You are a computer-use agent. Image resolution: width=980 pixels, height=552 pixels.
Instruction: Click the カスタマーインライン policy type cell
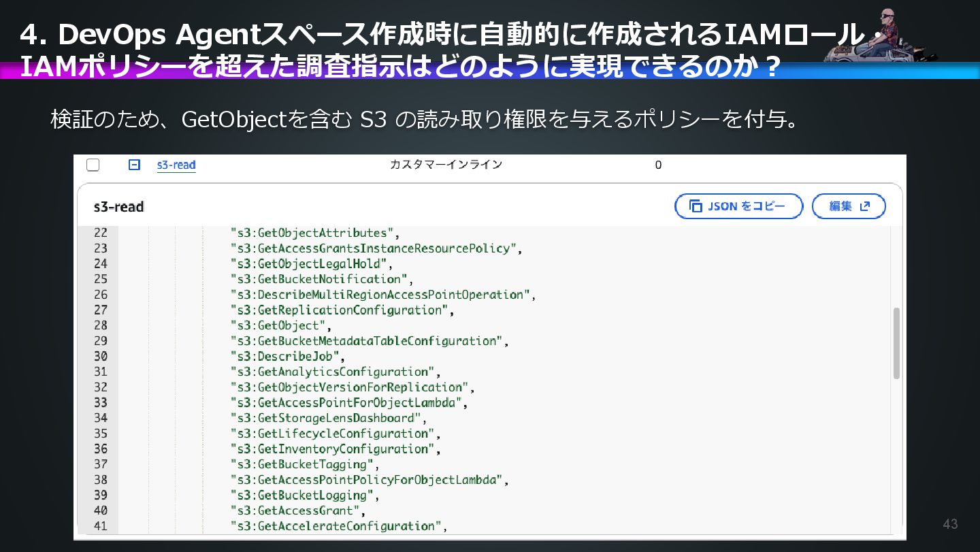[446, 165]
